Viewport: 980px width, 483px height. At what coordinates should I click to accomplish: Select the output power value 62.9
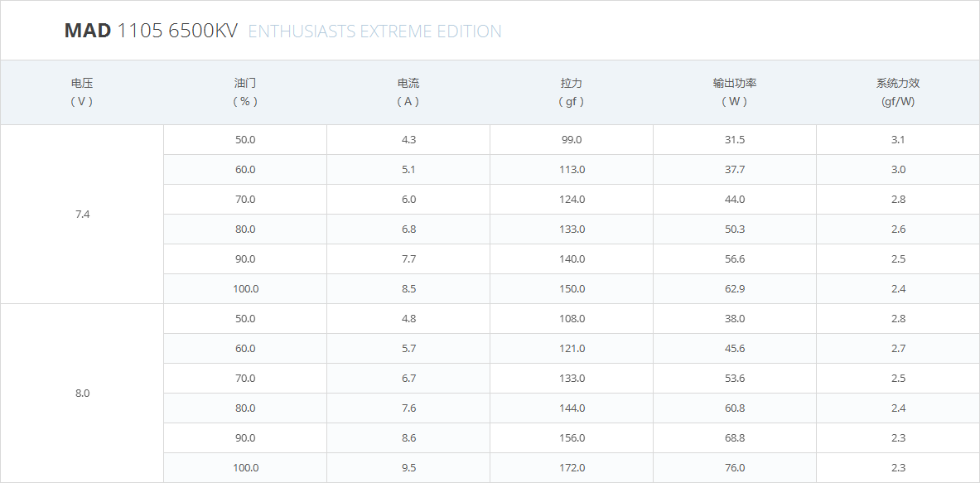pos(735,288)
